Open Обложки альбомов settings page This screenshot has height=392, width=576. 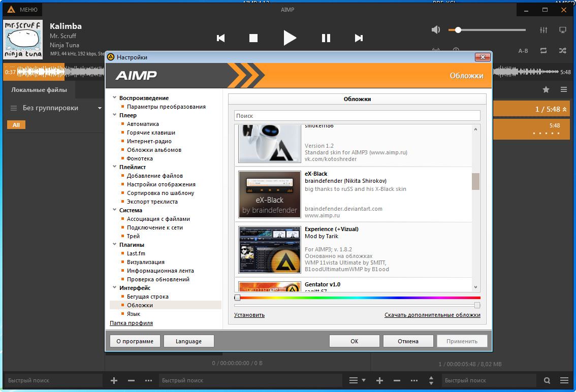[x=154, y=150]
